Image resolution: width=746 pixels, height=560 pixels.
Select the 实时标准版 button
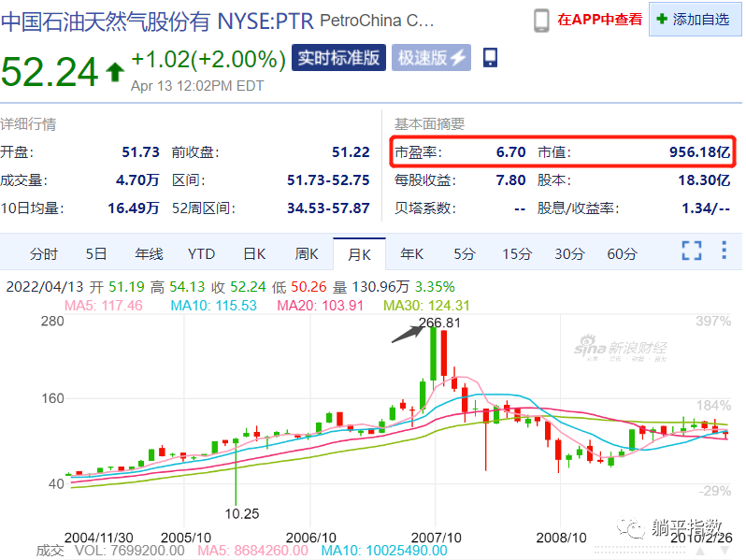pos(338,58)
